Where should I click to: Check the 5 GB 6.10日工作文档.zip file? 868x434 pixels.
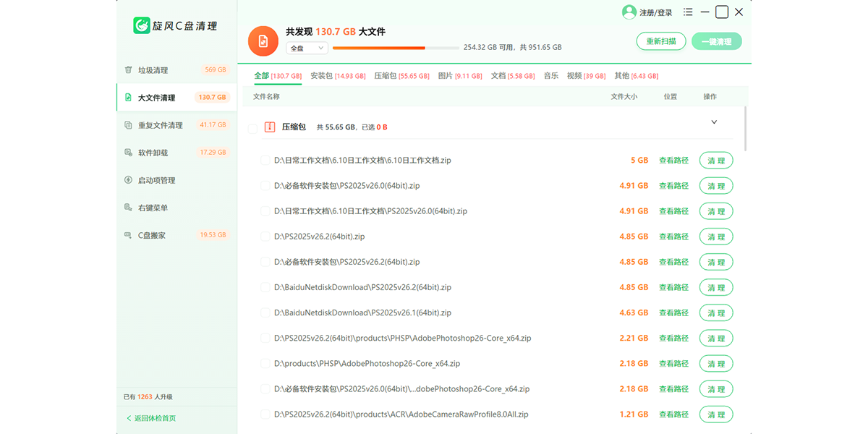tap(265, 161)
